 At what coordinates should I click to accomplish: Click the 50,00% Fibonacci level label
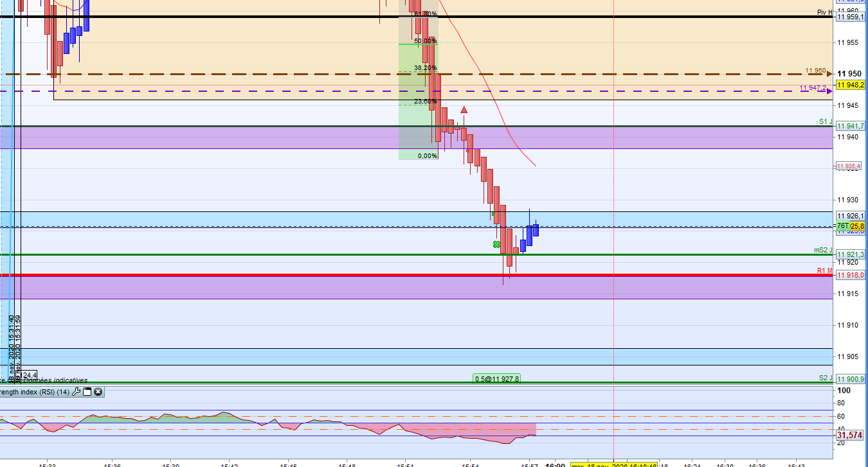(426, 40)
